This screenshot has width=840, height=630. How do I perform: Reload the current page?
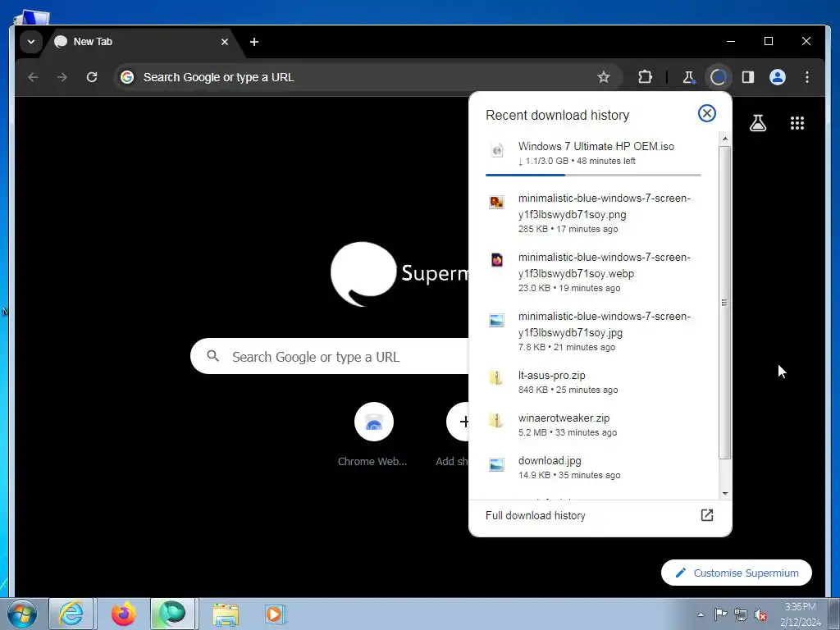[x=92, y=77]
